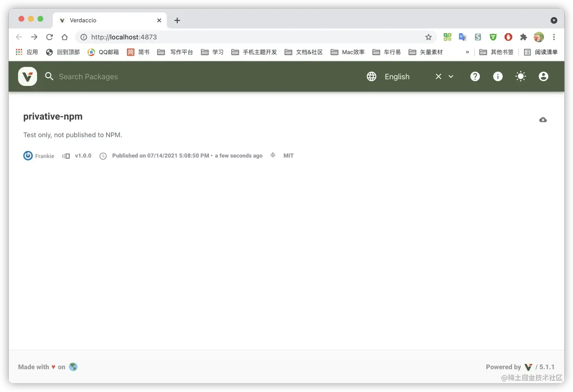Click footer version 5.1.1 text
The width and height of the screenshot is (573, 392).
(547, 367)
